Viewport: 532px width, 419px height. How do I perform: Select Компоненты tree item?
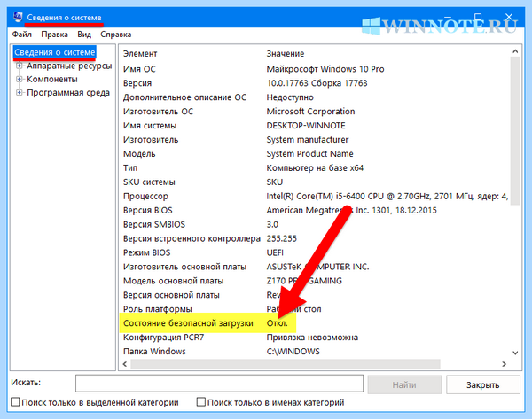tap(52, 80)
